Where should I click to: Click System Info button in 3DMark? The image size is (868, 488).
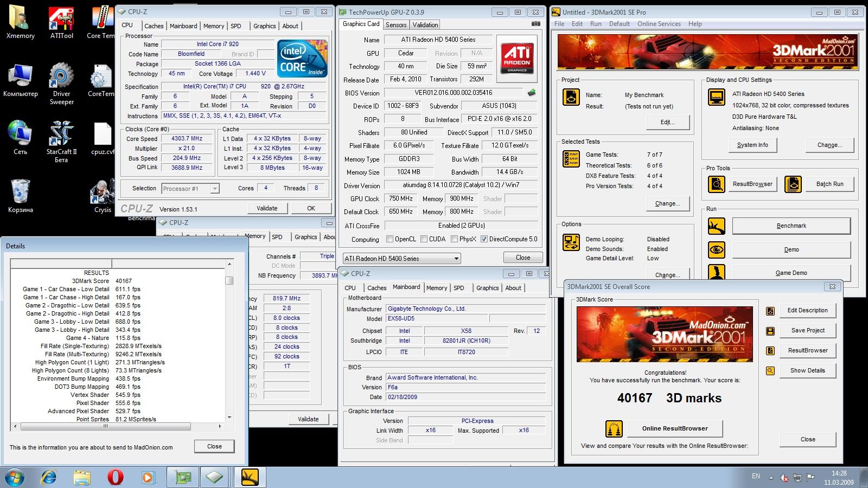(x=752, y=145)
